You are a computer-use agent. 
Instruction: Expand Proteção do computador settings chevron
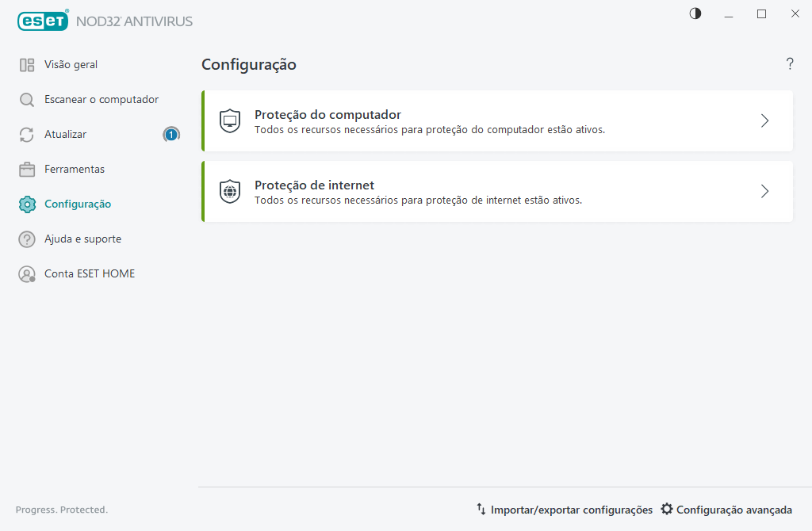pyautogui.click(x=764, y=120)
